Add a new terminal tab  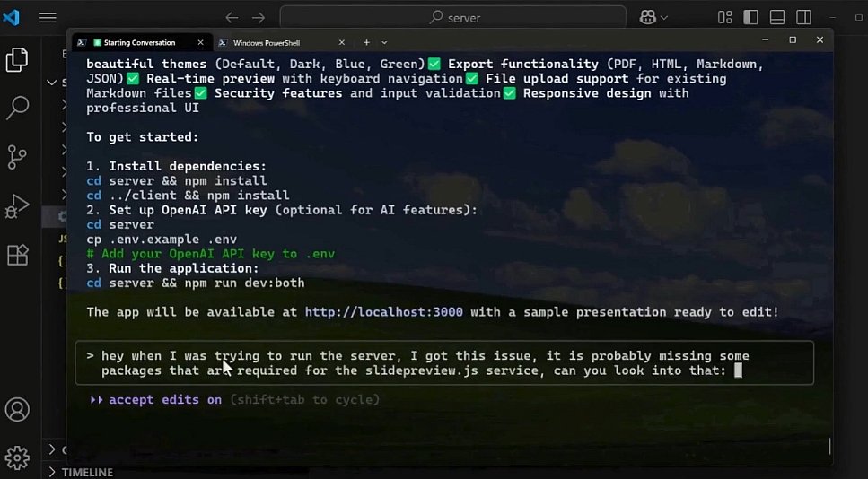coord(366,42)
